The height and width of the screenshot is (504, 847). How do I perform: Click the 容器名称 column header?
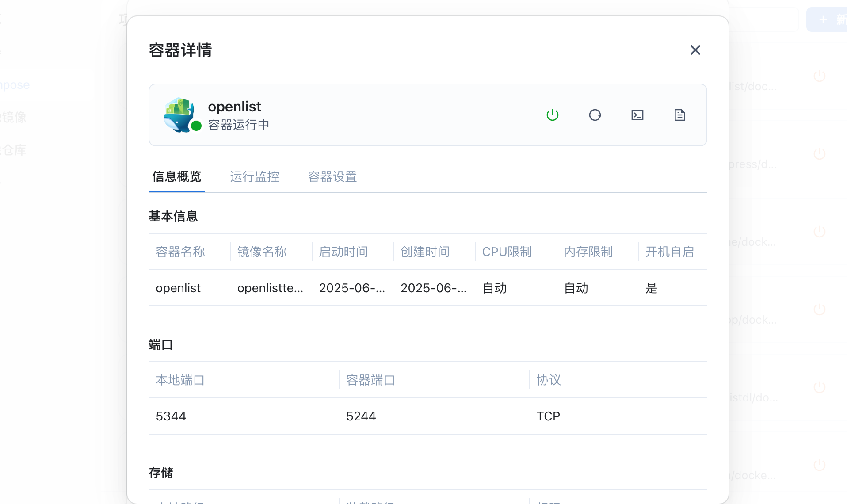coord(180,252)
